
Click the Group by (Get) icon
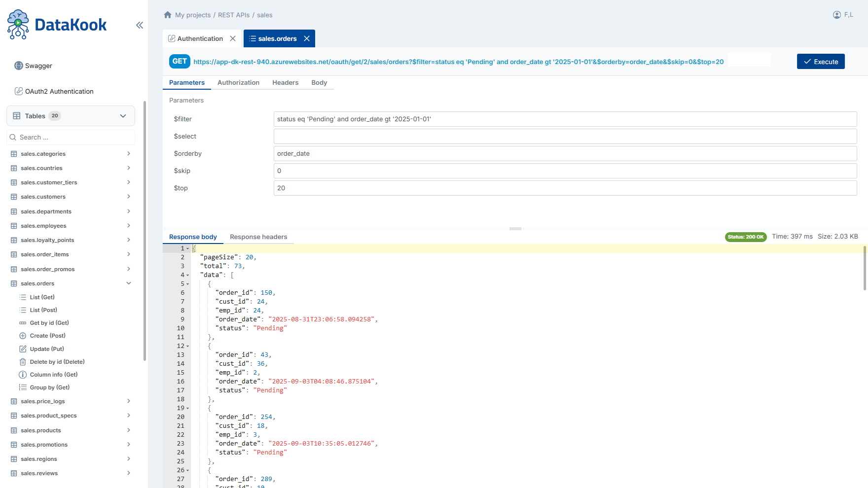tap(23, 387)
